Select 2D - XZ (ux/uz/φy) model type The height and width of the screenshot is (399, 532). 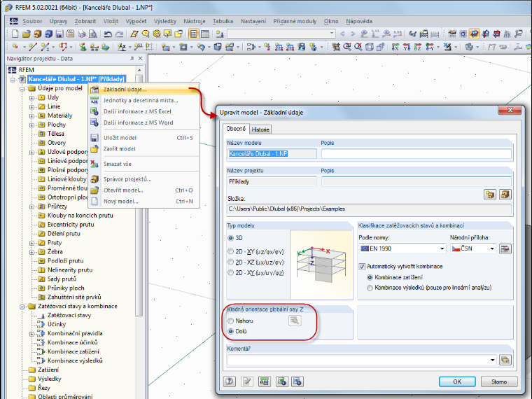pyautogui.click(x=231, y=262)
